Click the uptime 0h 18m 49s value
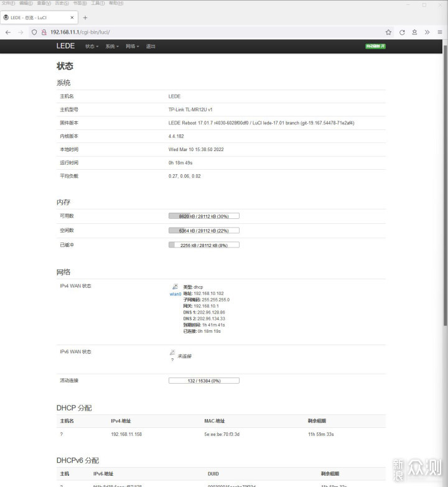Screen dimensions: 448x487 coord(180,163)
